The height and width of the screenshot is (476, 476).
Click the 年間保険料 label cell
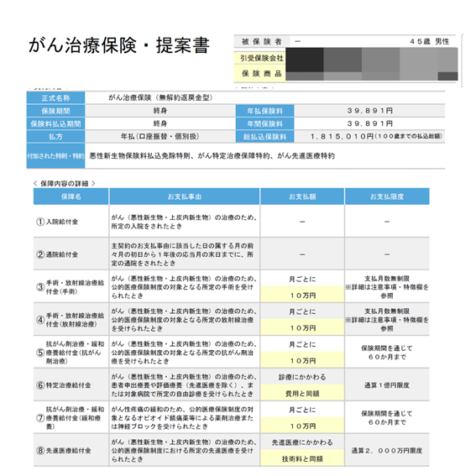(x=264, y=124)
